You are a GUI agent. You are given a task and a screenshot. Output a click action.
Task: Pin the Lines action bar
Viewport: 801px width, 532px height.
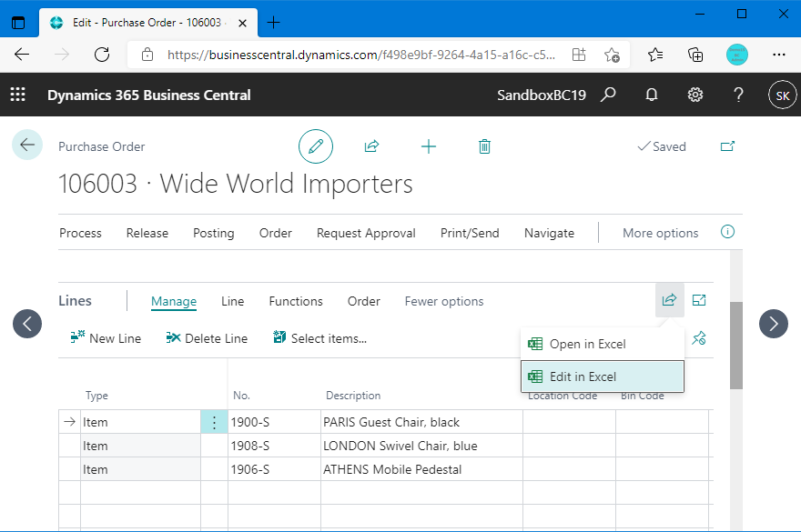click(699, 338)
